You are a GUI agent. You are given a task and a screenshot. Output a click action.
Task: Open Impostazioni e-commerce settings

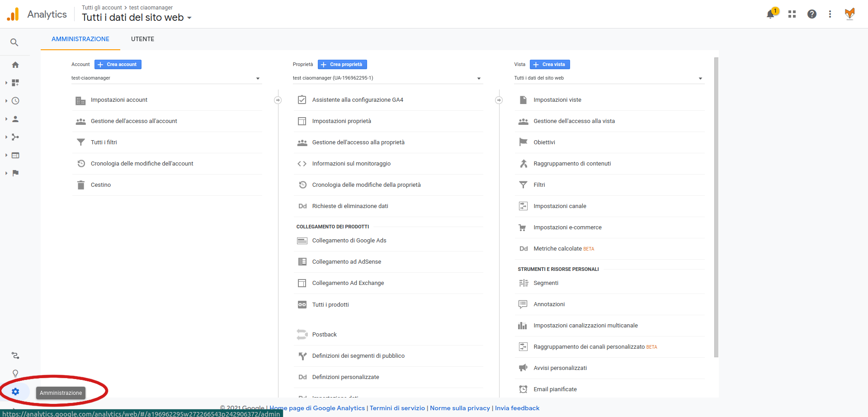[567, 227]
